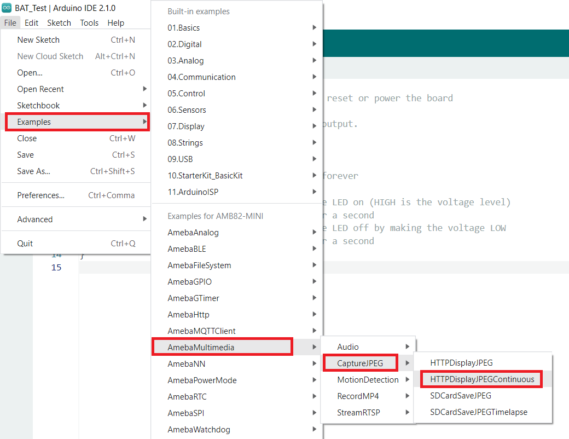This screenshot has height=439, width=569.
Task: Open the Sketch menu
Action: point(59,23)
